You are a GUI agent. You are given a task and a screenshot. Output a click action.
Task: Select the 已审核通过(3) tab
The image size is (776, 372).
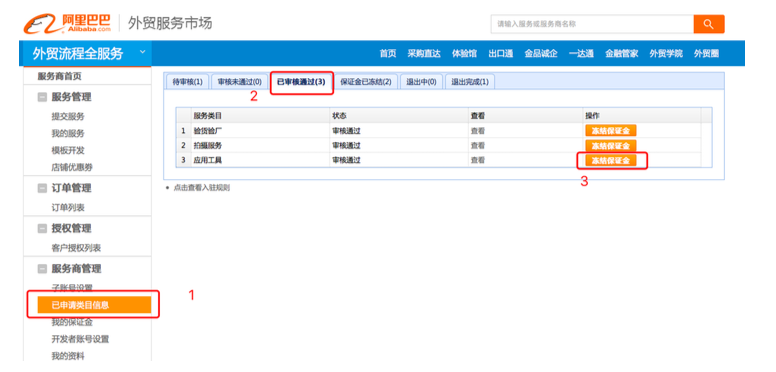(x=301, y=82)
